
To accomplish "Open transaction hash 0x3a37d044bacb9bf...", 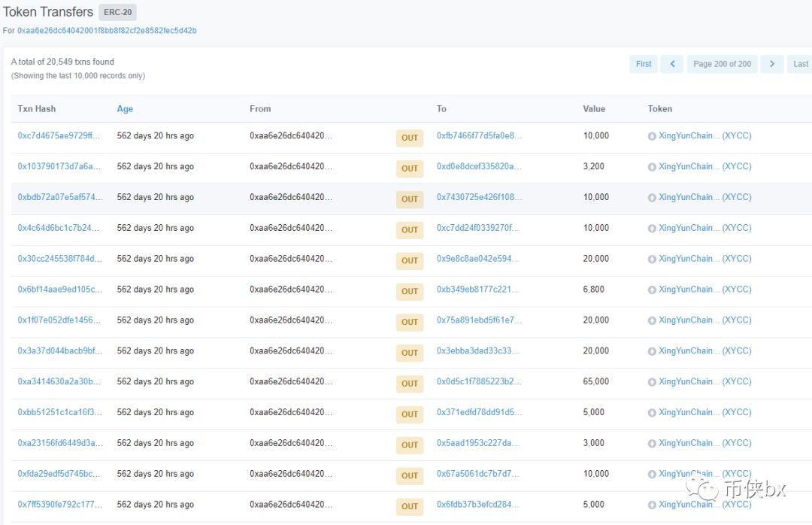I will pos(60,351).
